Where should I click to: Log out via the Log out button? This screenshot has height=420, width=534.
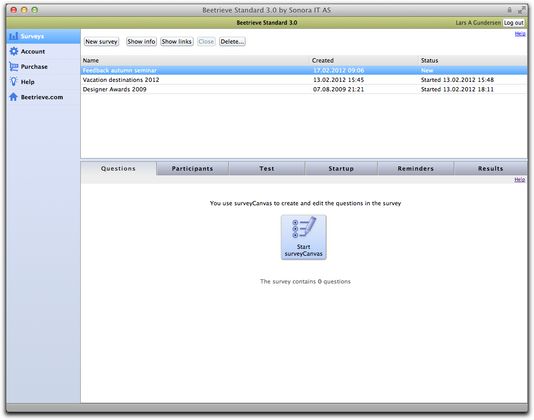click(514, 23)
